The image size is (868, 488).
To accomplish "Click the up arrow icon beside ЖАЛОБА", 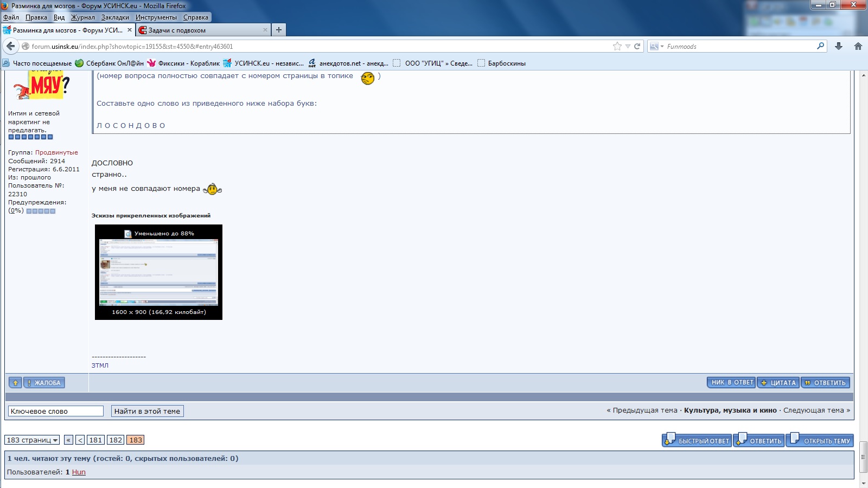I will [15, 383].
